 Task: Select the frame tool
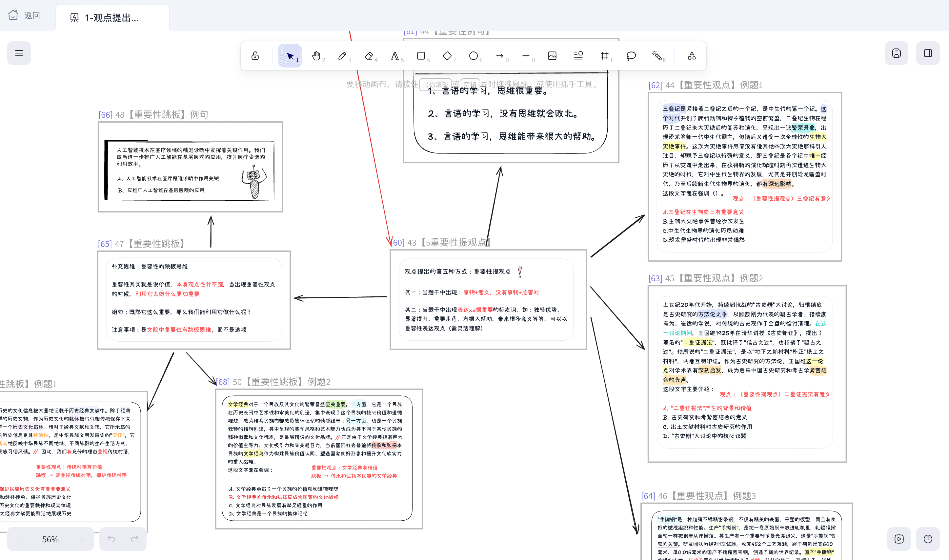coord(604,56)
